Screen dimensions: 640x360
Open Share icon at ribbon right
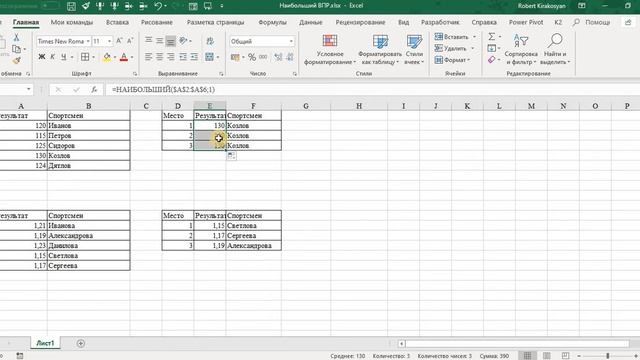point(628,22)
